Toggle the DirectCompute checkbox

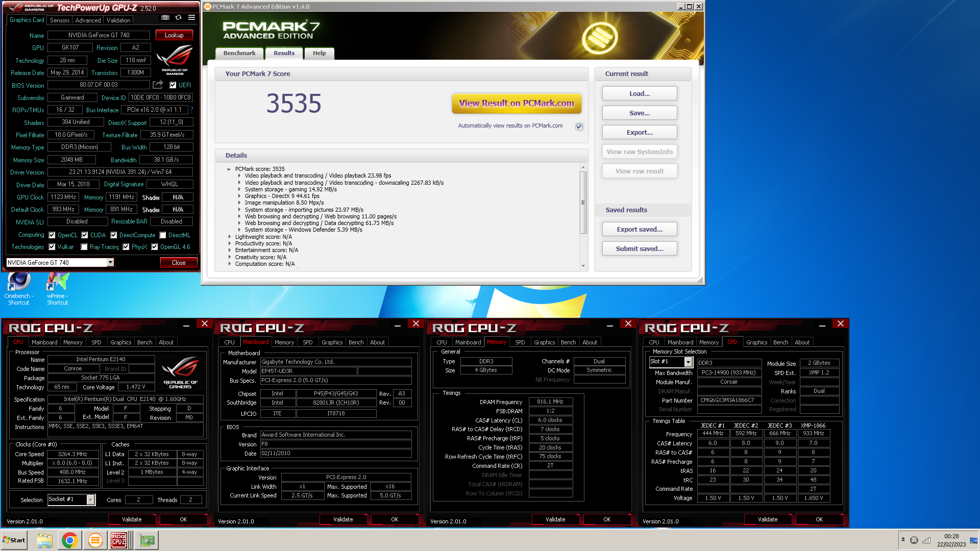click(x=114, y=235)
